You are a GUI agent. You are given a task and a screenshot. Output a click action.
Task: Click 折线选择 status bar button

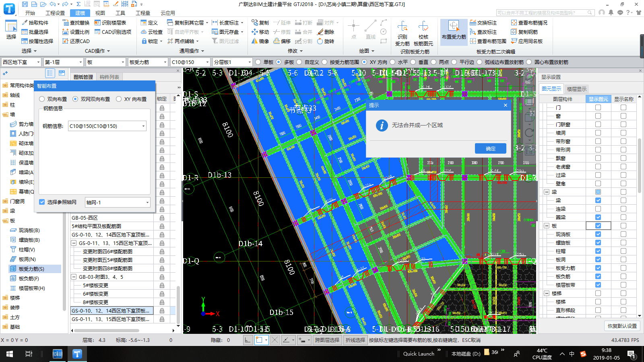click(355, 340)
